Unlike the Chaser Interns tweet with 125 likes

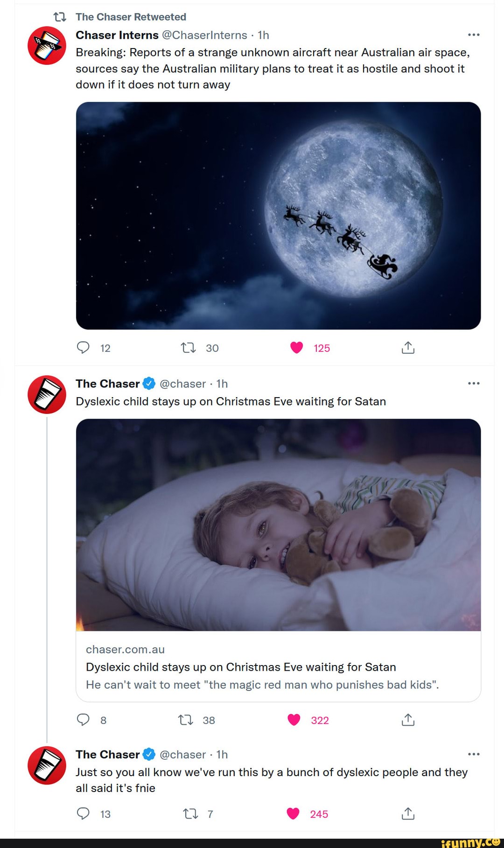[297, 348]
